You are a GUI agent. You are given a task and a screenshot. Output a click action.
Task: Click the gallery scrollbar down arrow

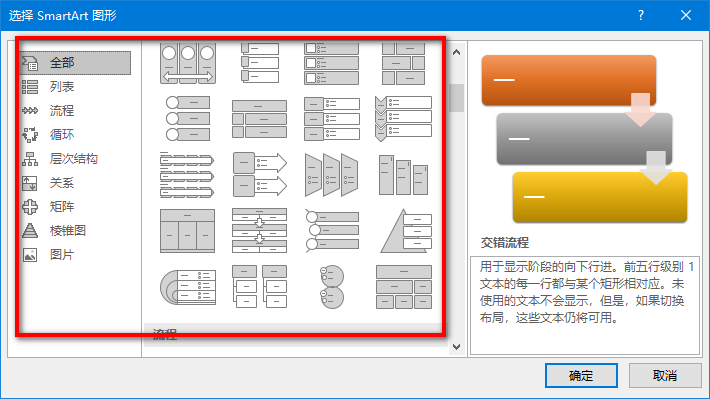[x=456, y=347]
